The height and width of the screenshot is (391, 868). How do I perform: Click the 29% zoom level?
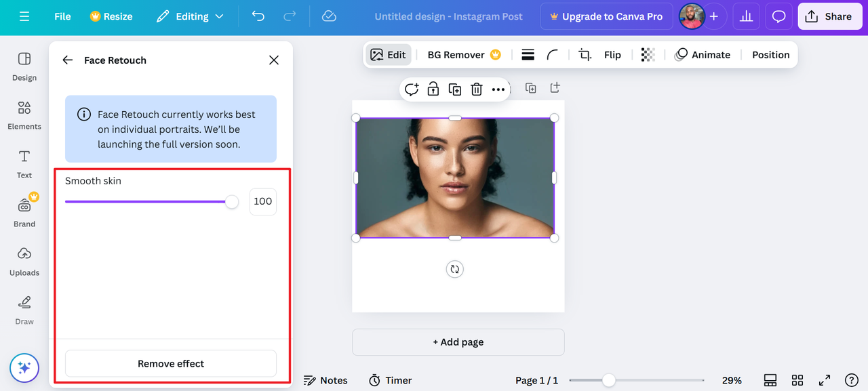[732, 380]
